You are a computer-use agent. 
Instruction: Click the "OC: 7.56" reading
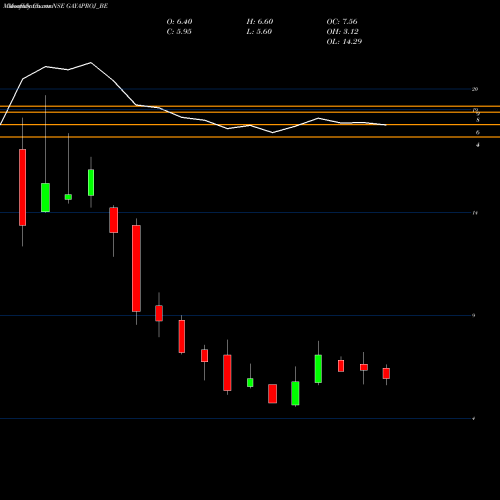pyautogui.click(x=342, y=21)
